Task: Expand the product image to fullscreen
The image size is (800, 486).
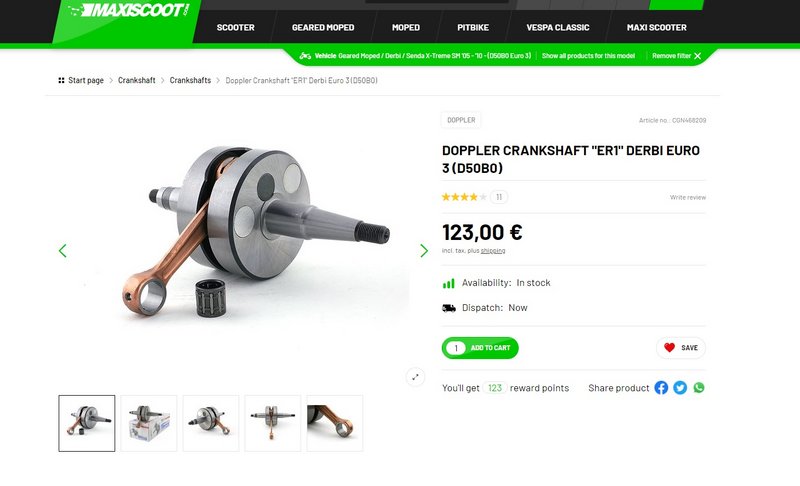Action: 415,377
